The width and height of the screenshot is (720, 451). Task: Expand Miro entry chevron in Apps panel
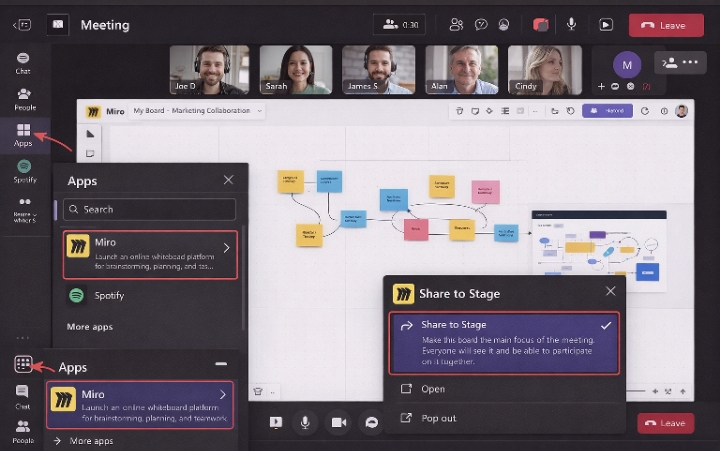click(227, 247)
